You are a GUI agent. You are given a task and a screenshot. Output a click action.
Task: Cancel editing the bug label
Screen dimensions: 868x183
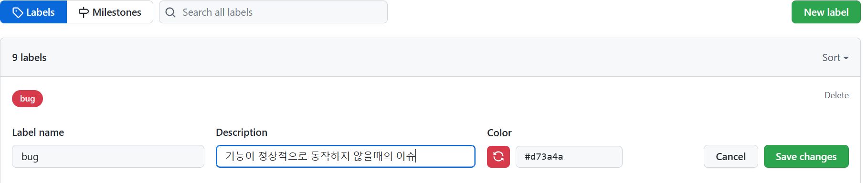tap(730, 156)
